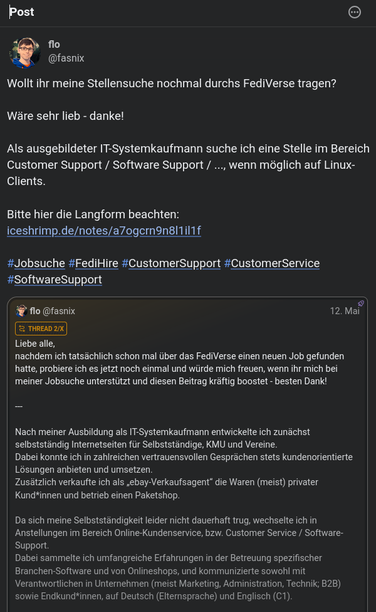Click the thread arrows icon in THREAD badge
The image size is (376, 612).
tap(22, 329)
